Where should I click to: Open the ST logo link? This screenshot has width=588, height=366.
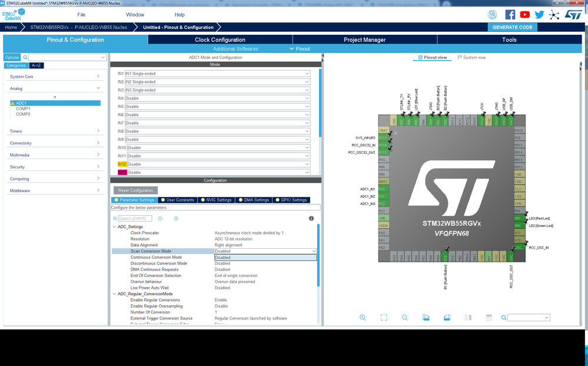[573, 15]
